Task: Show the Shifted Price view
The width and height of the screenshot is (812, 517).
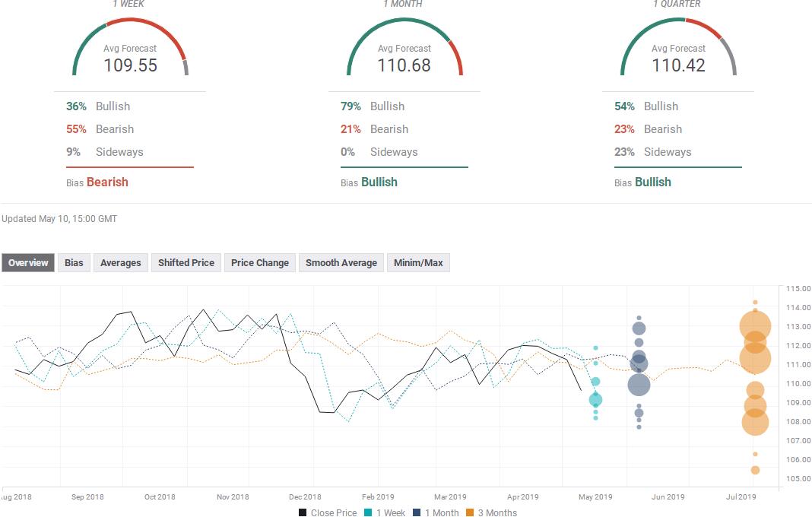Action: 186,263
